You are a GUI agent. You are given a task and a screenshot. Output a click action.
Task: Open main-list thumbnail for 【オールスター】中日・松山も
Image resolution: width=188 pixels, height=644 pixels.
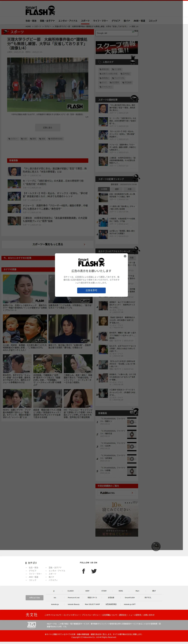14,196
